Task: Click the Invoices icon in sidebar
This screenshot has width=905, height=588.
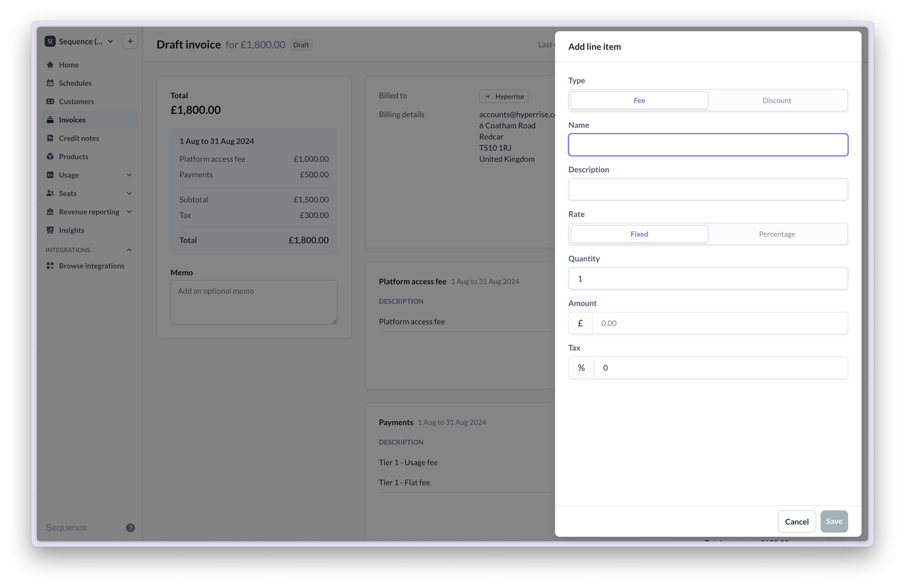Action: click(50, 120)
